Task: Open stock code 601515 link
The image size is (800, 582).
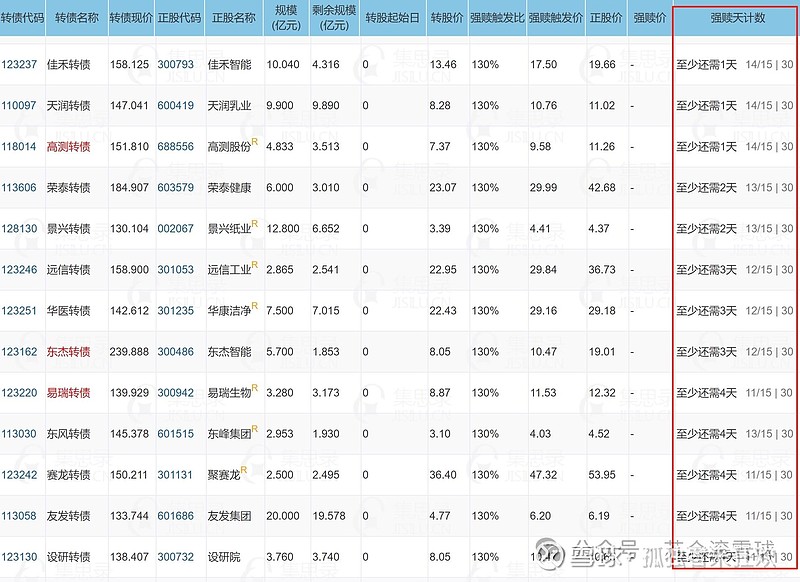Action: [x=176, y=434]
